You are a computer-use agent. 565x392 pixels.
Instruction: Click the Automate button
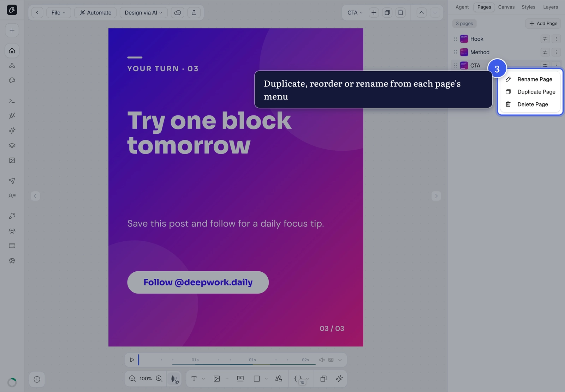(x=95, y=13)
